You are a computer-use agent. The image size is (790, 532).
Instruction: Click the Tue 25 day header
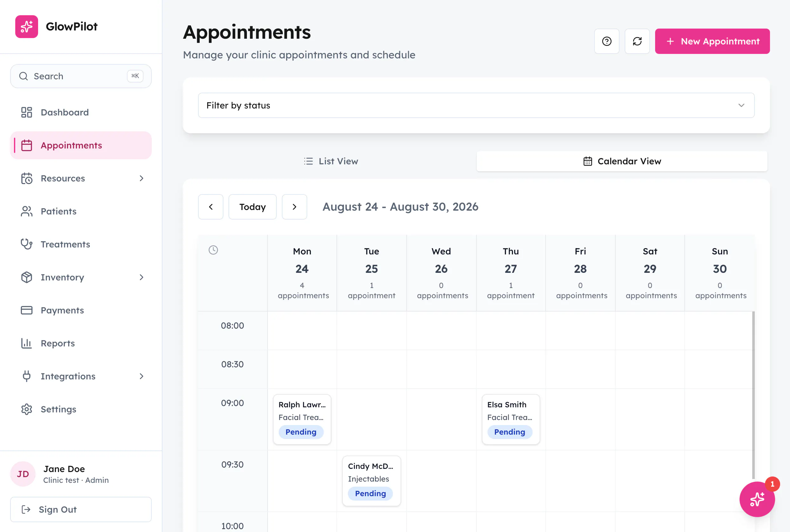(x=371, y=273)
